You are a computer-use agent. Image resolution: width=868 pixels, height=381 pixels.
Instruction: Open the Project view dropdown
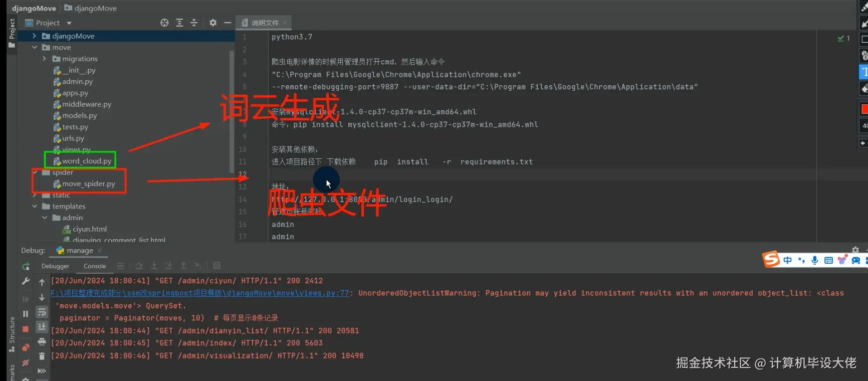69,23
